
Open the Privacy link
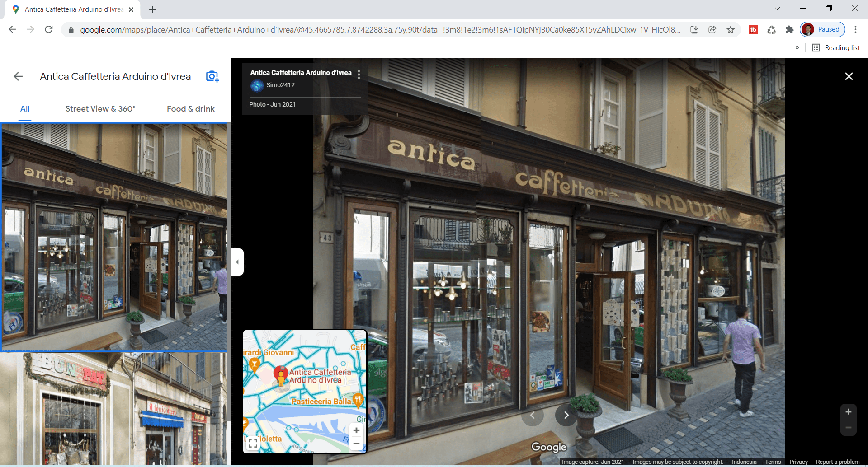(798, 462)
